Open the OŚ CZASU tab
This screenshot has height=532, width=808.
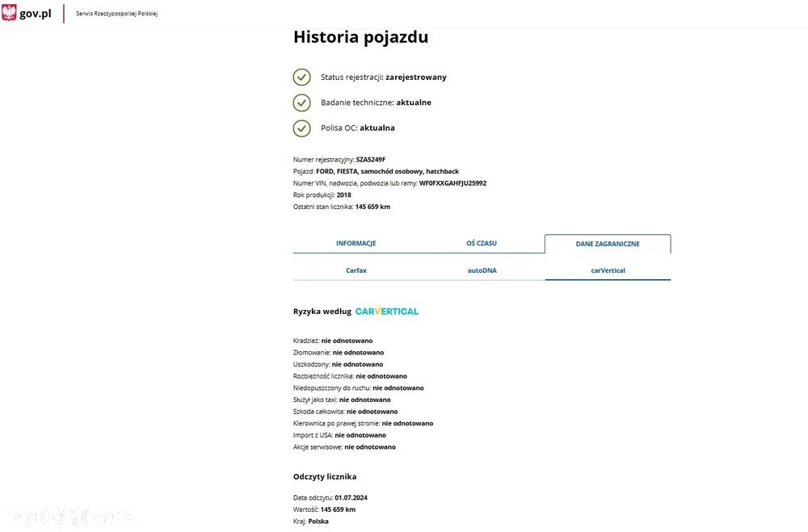pos(482,243)
